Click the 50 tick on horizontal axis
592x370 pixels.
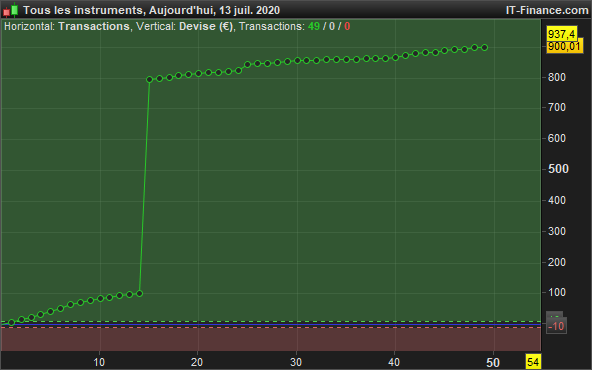coord(493,363)
